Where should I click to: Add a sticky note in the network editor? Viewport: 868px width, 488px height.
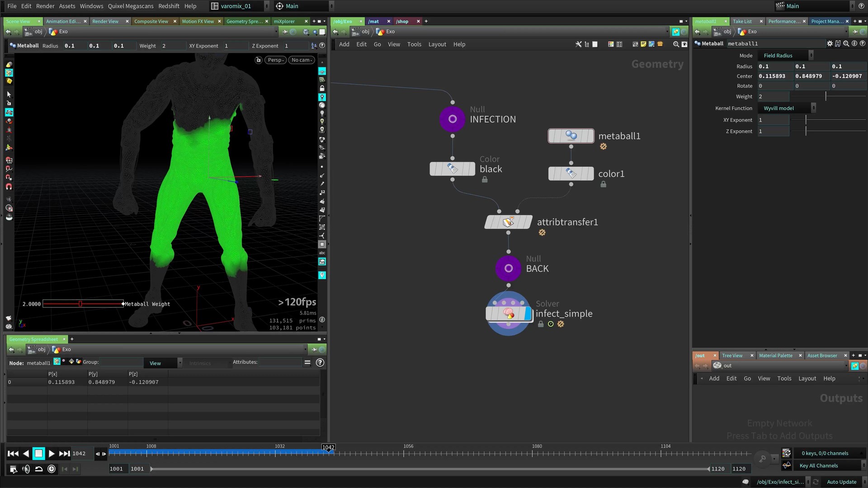(643, 44)
